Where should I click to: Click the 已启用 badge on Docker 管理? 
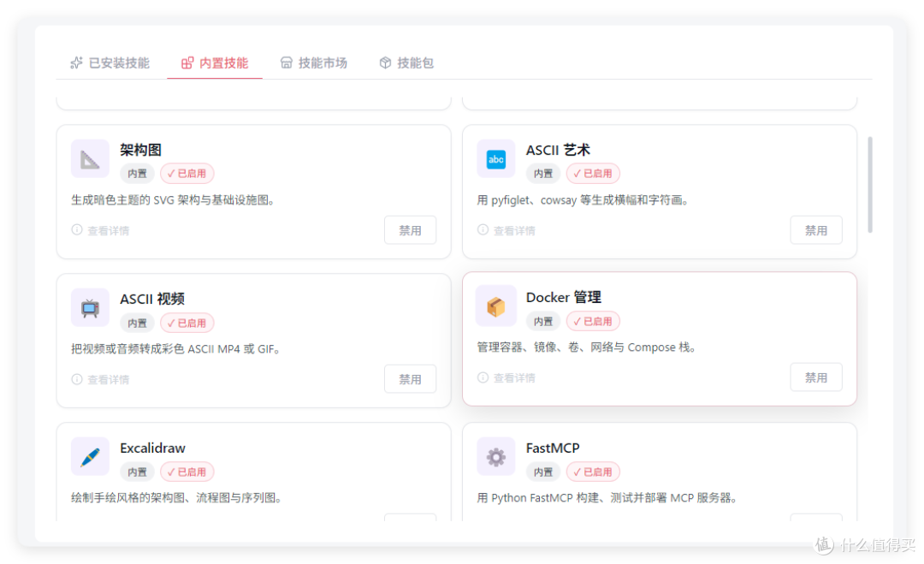(x=593, y=321)
